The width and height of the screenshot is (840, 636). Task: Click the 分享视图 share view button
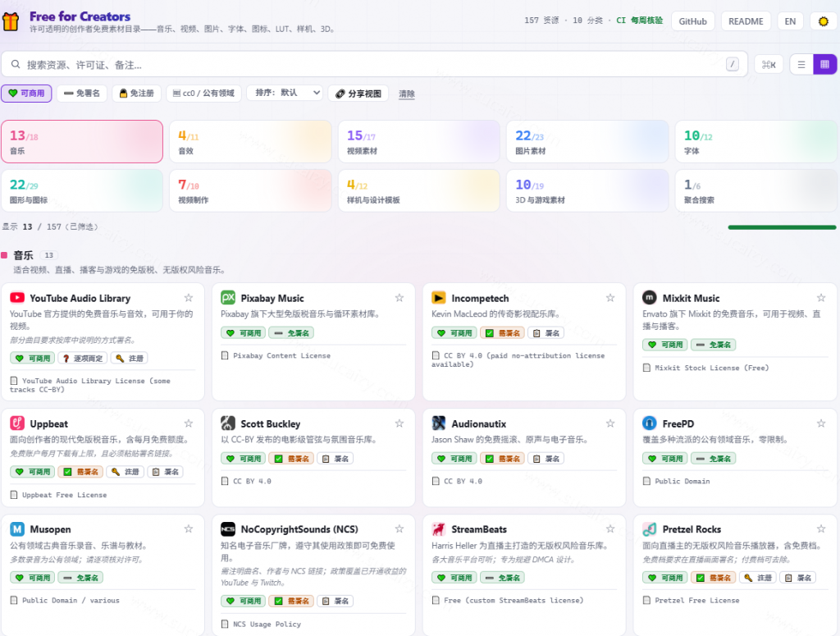point(358,94)
